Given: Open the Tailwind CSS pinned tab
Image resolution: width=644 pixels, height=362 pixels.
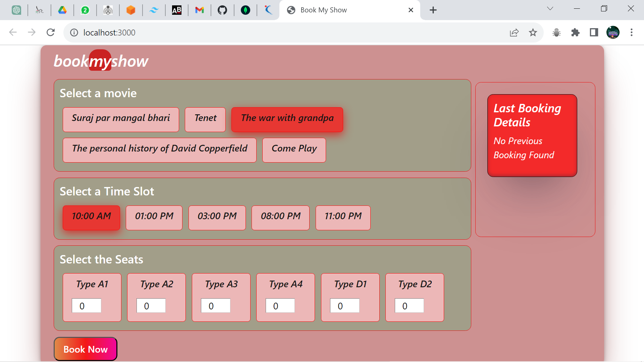Looking at the screenshot, I should [x=154, y=10].
